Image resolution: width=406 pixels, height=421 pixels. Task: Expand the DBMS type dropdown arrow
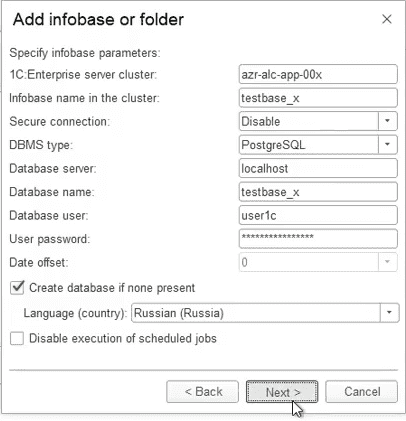388,144
